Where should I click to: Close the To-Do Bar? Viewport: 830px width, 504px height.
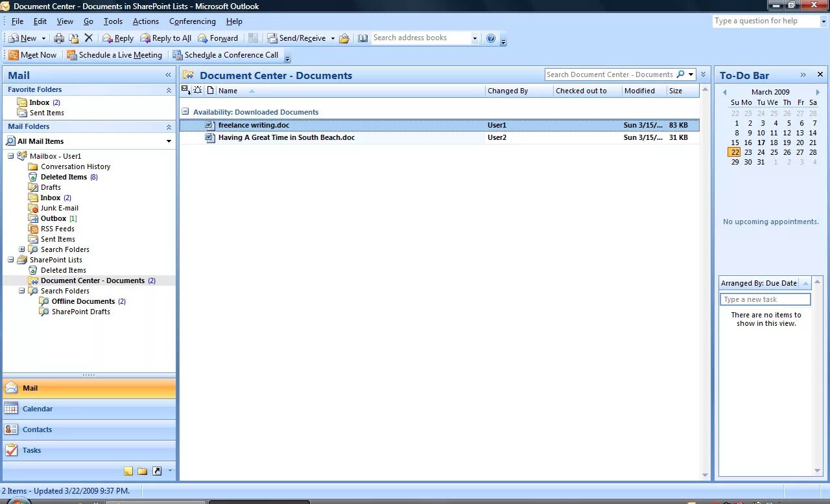pos(820,74)
